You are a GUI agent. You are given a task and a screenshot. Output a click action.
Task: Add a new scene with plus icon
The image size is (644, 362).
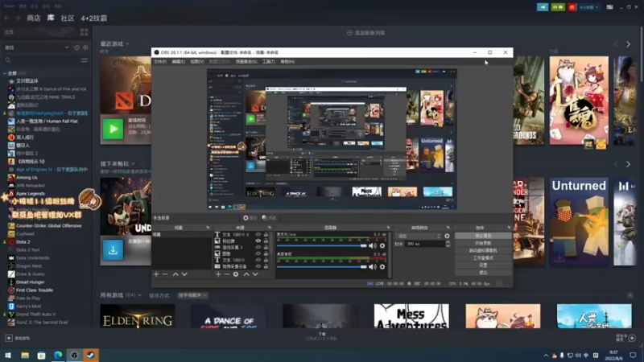[156, 274]
